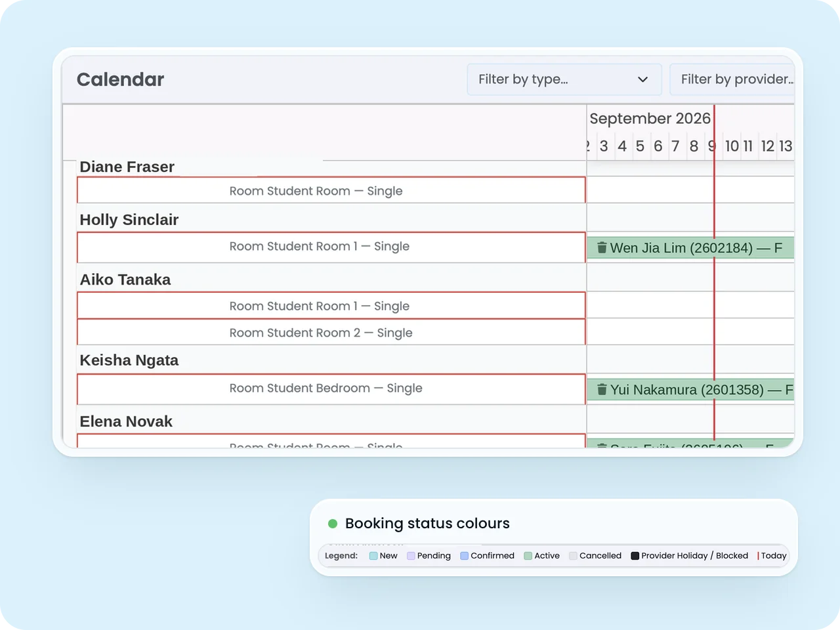Image resolution: width=840 pixels, height=630 pixels.
Task: Open the Wen Jia Lim (2602184) booking bar
Action: (690, 248)
